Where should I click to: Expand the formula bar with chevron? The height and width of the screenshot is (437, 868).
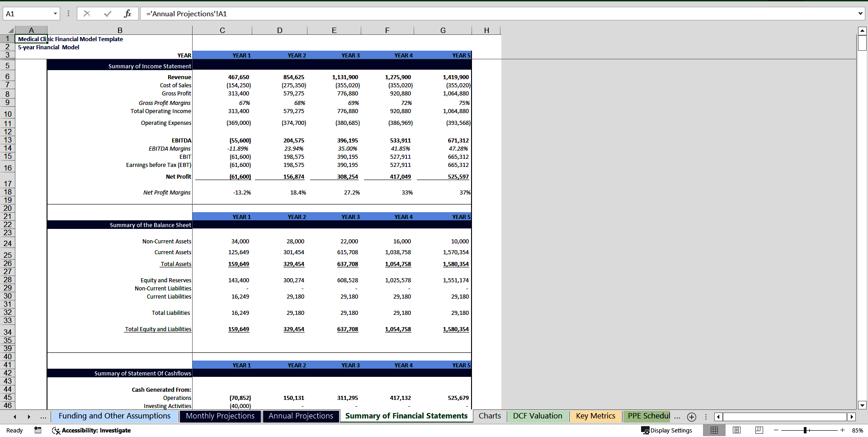coord(860,14)
